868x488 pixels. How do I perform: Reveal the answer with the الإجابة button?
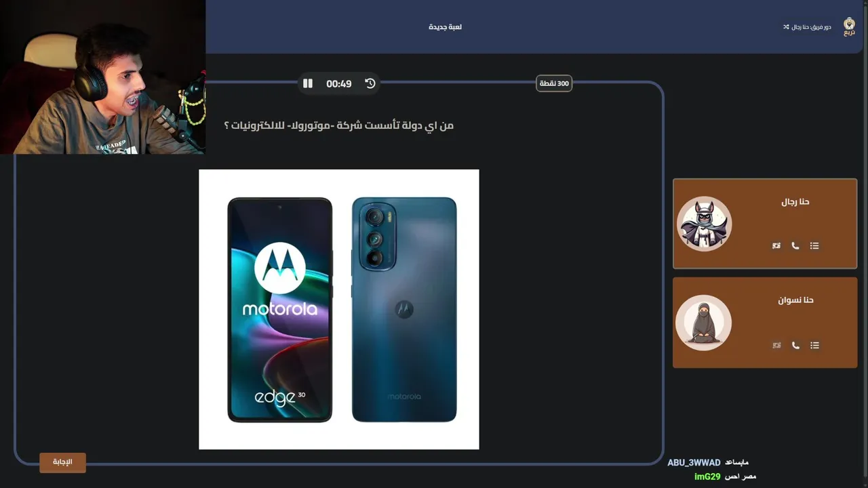(62, 462)
